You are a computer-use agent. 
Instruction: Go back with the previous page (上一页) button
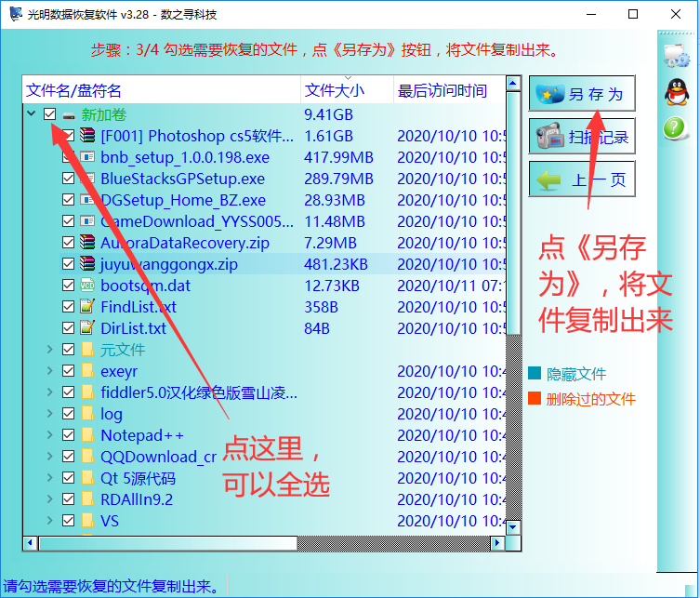[x=582, y=179]
